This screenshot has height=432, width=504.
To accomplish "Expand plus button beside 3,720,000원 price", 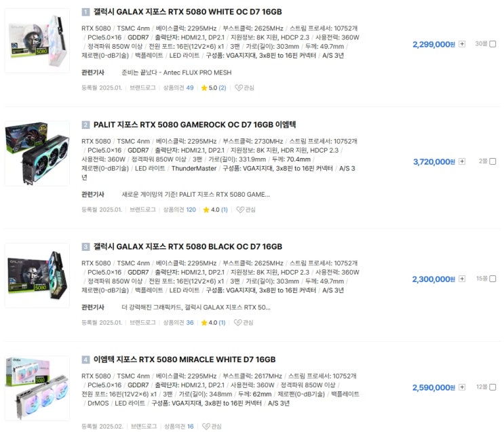I will (x=462, y=161).
